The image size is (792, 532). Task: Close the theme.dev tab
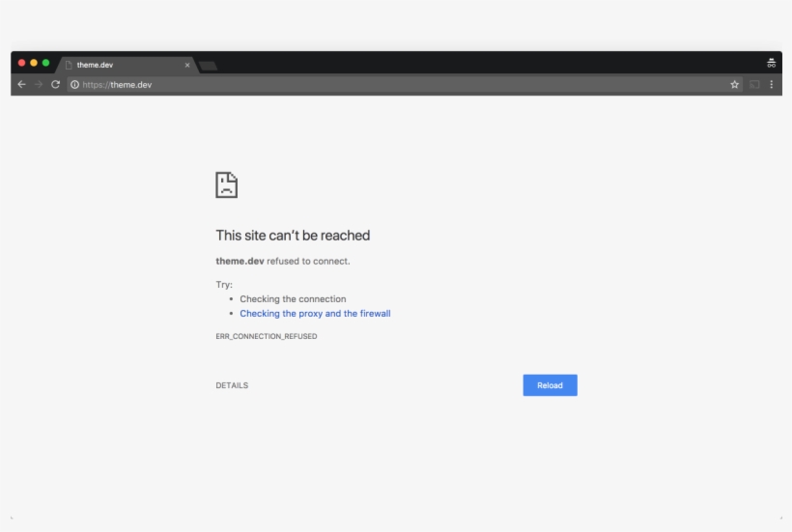187,65
